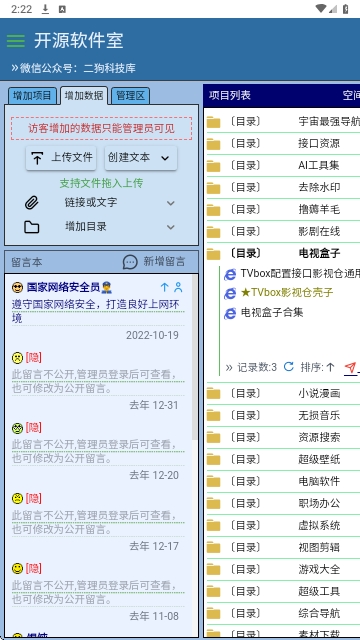Click the download icon in status bar
Image resolution: width=360 pixels, height=640 pixels.
(x=45, y=9)
